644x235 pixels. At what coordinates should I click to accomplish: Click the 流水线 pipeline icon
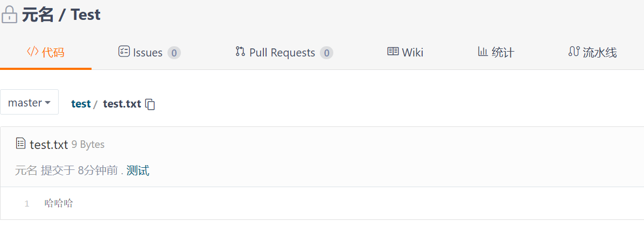pos(573,52)
